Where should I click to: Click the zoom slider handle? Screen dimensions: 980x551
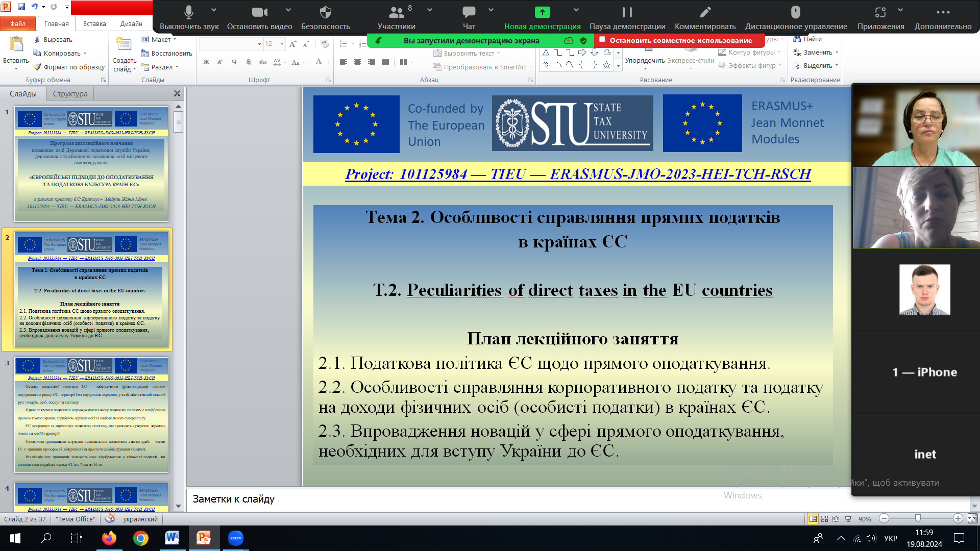pyautogui.click(x=918, y=518)
